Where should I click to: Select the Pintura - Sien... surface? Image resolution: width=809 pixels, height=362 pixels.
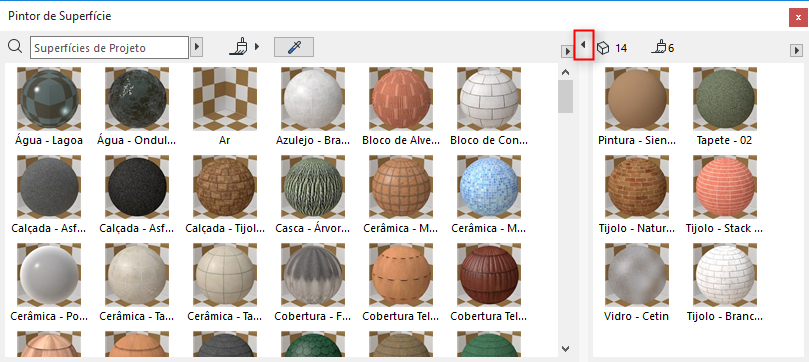(x=637, y=107)
